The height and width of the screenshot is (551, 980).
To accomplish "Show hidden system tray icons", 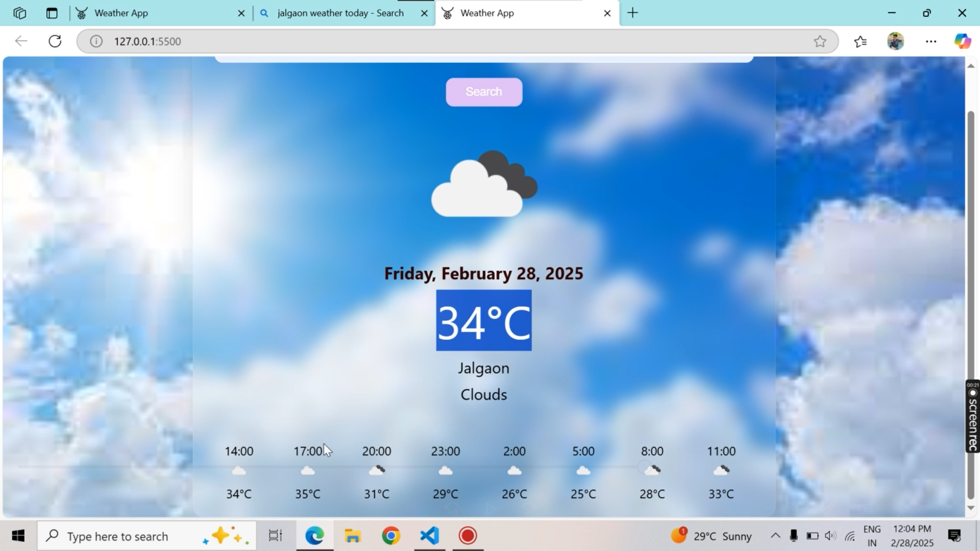I will click(775, 535).
